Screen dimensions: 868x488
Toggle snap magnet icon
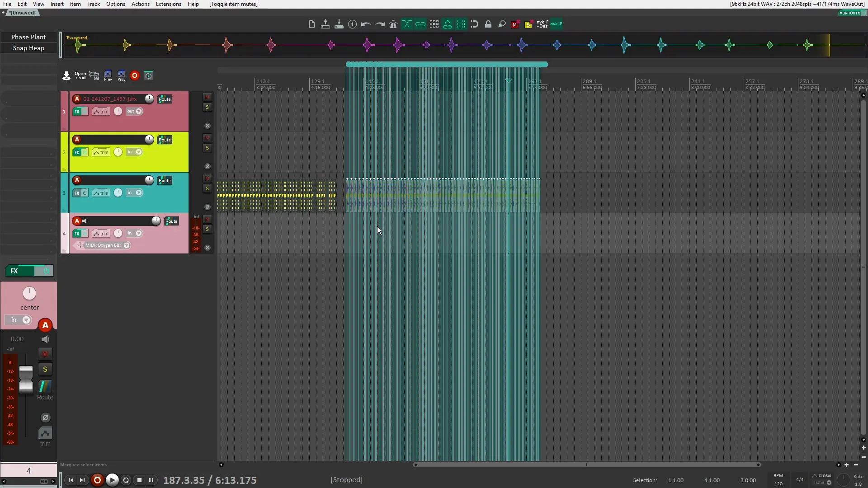click(x=474, y=24)
